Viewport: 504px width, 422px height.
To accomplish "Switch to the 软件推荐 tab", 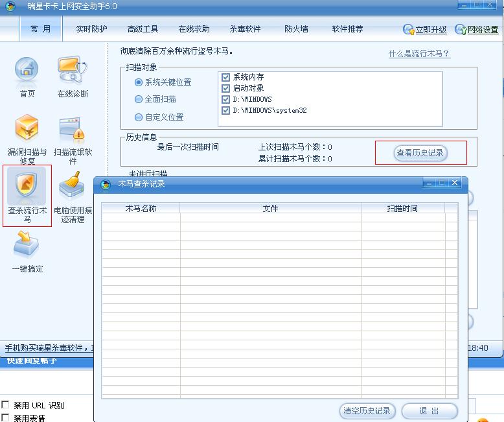I will coord(347,29).
